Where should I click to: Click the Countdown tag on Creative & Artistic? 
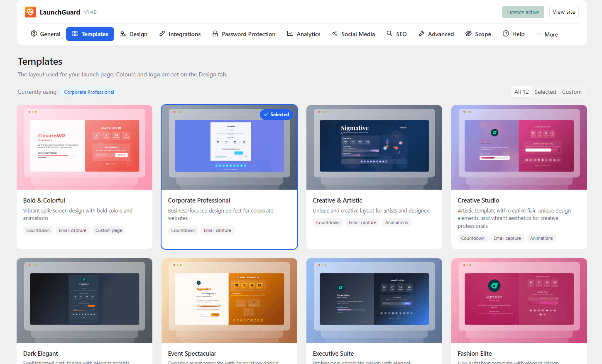tap(328, 222)
